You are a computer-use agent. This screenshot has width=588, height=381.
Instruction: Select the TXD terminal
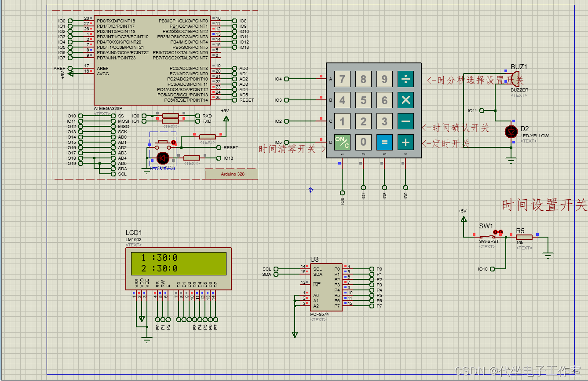pyautogui.click(x=198, y=121)
